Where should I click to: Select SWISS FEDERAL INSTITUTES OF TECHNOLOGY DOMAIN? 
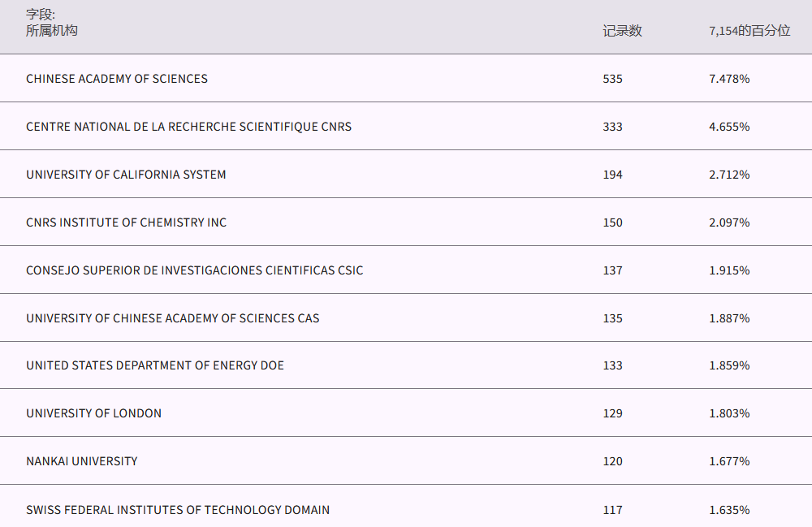tap(178, 510)
